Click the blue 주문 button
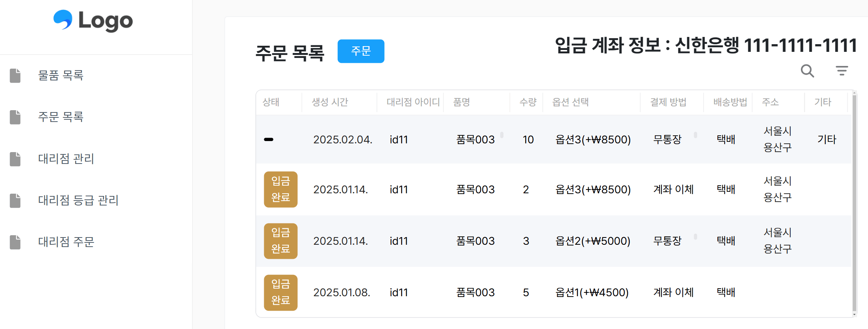 (361, 51)
